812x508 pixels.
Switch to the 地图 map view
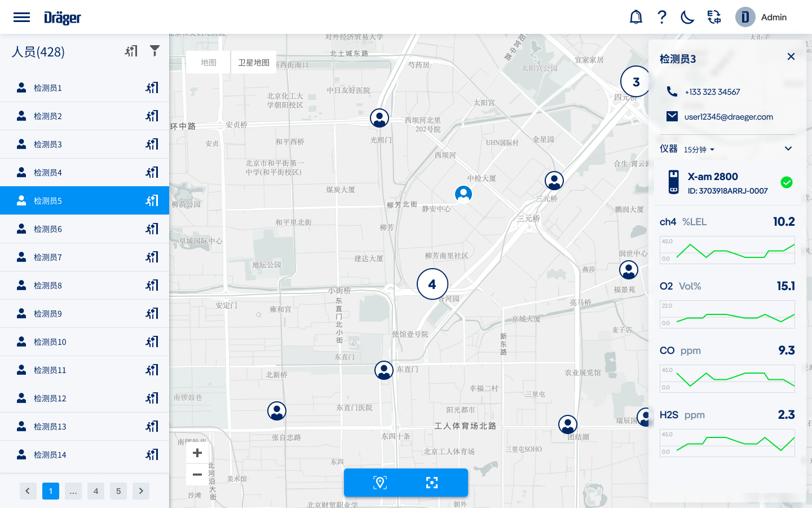click(209, 63)
